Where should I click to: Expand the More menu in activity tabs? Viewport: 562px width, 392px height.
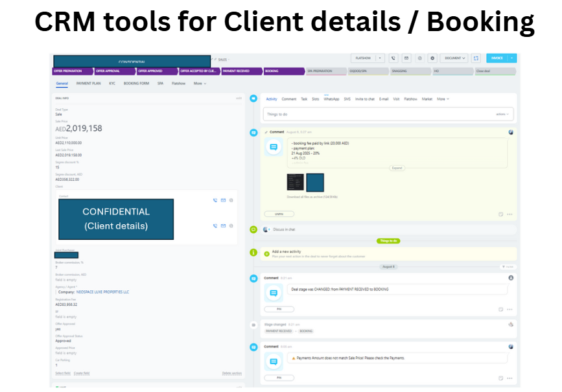(x=442, y=99)
